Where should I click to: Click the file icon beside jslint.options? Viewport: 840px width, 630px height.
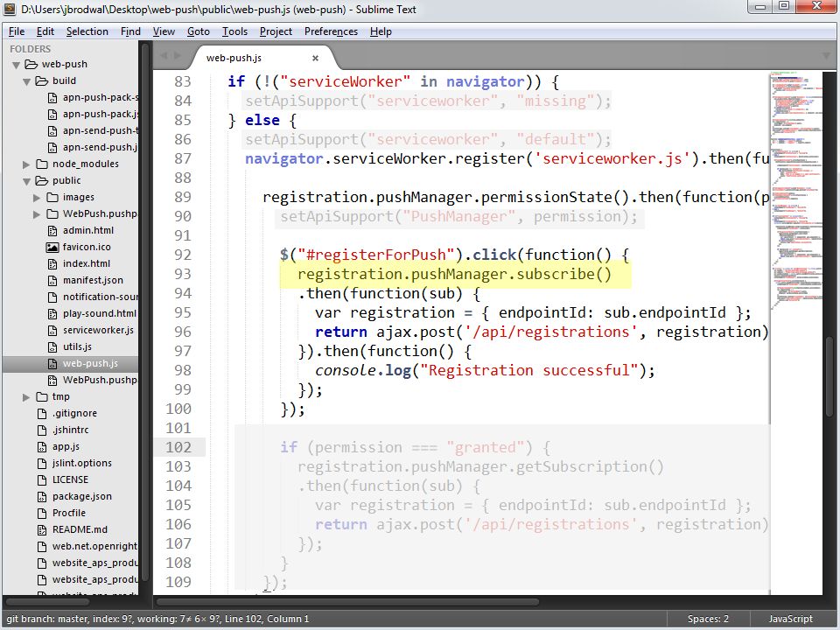click(42, 463)
